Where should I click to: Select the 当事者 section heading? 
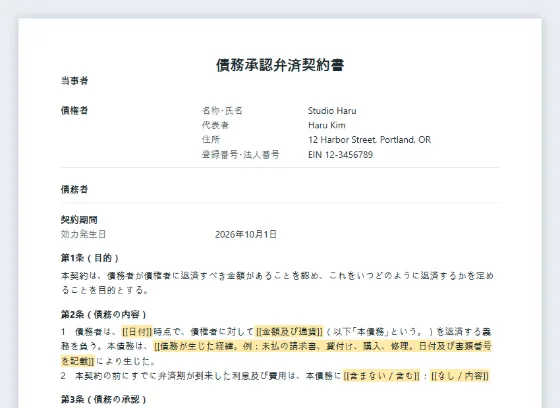click(x=74, y=81)
